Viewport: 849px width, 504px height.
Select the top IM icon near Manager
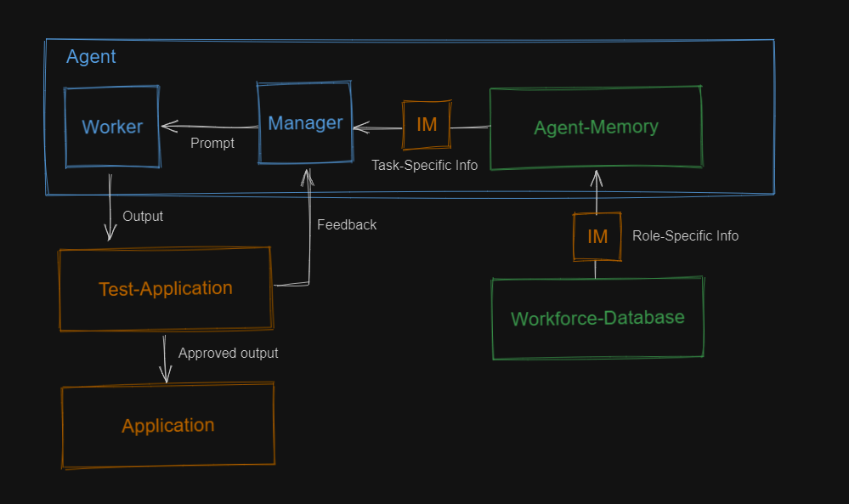click(x=425, y=124)
